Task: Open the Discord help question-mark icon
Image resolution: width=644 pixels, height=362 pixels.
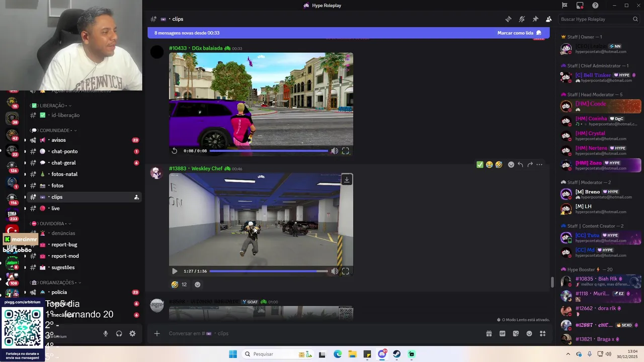Action: pos(595,6)
